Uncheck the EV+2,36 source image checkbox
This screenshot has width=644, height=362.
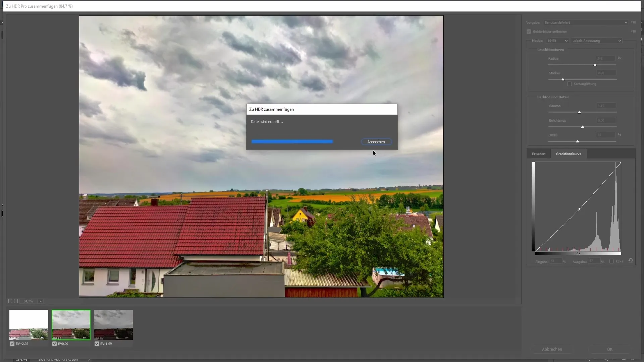(12, 344)
